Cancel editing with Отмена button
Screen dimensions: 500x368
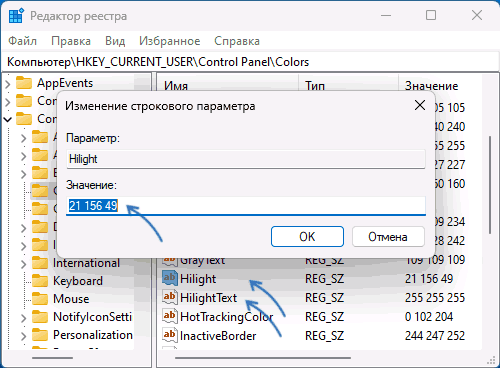coord(388,237)
